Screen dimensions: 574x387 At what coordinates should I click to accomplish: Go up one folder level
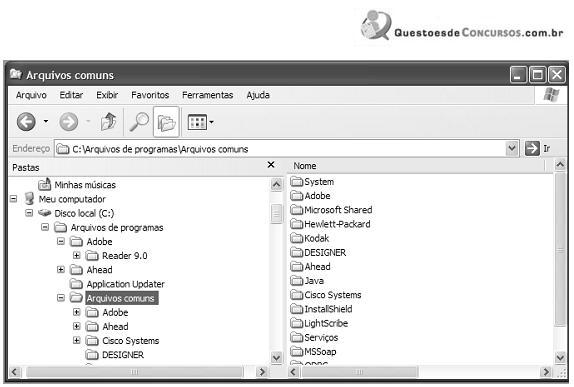click(x=108, y=122)
